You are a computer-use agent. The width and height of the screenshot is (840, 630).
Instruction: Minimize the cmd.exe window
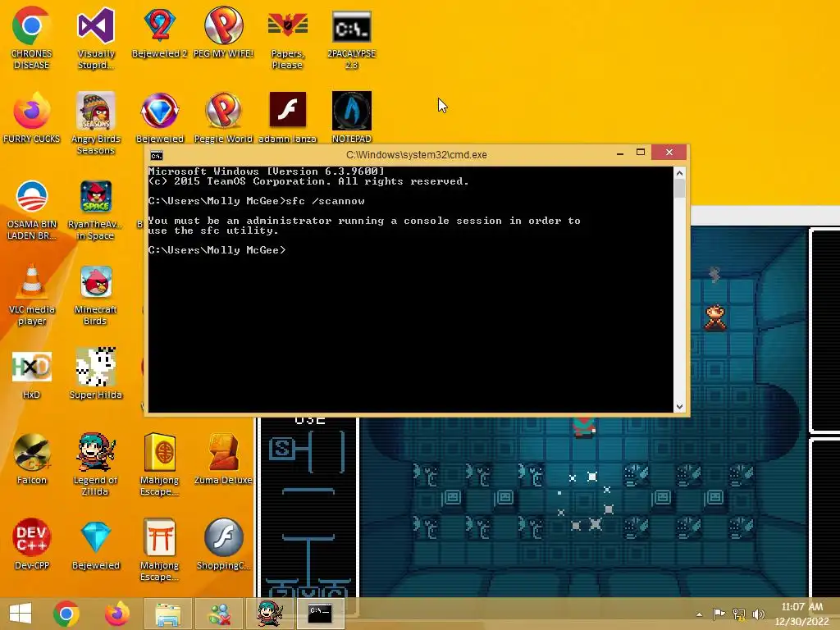(x=620, y=153)
